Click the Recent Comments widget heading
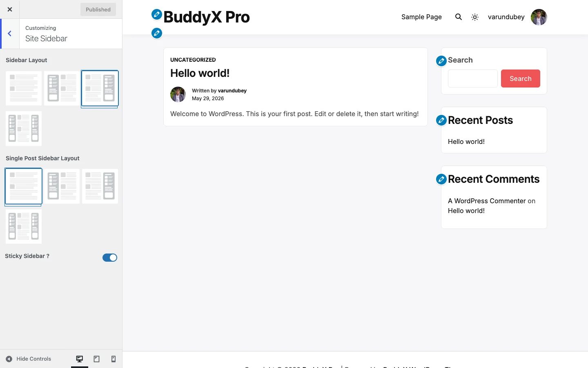 tap(494, 179)
